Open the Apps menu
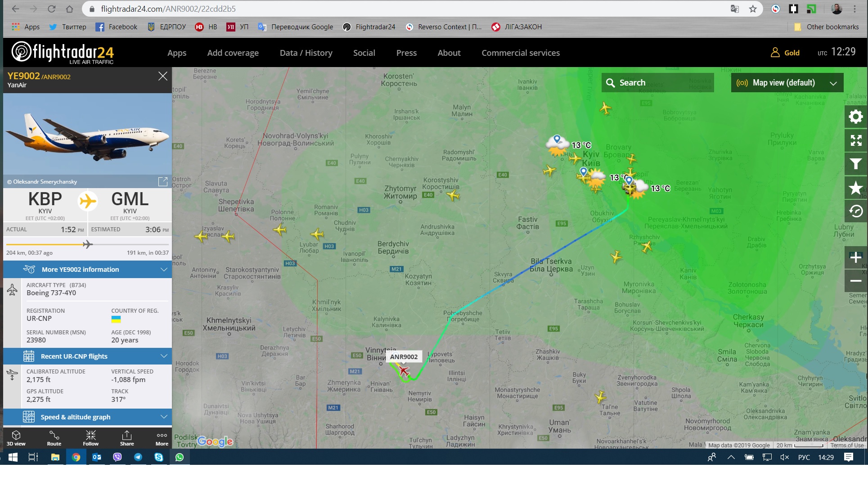868x486 pixels. (177, 53)
